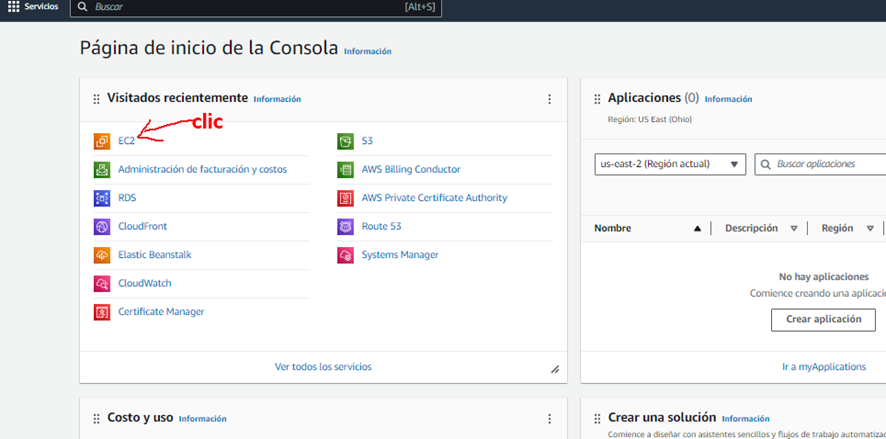Image resolution: width=886 pixels, height=439 pixels.
Task: Open Costo y uso widget options menu
Action: 549,419
